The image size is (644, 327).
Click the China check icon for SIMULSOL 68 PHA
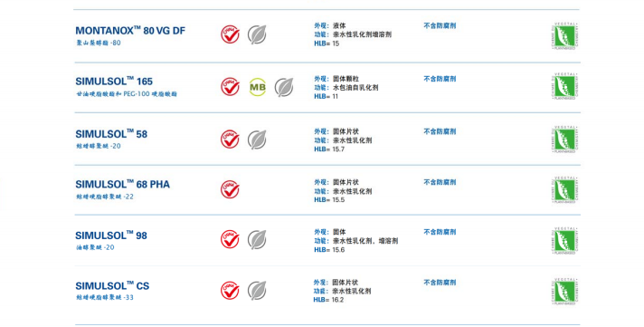(230, 189)
